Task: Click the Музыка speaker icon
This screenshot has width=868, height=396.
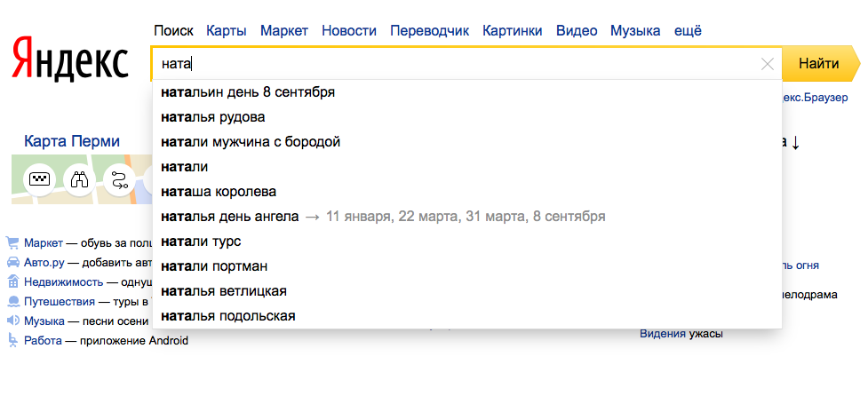Action: coord(12,321)
